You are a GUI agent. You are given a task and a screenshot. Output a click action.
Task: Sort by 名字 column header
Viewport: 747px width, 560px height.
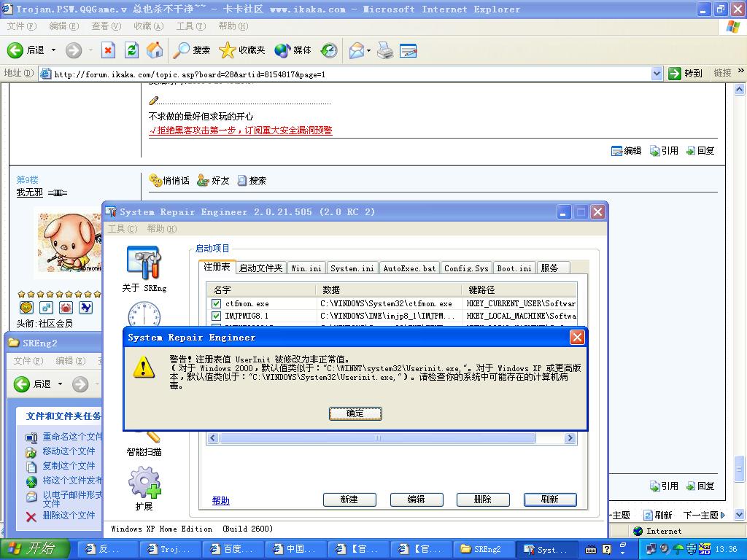(x=262, y=289)
